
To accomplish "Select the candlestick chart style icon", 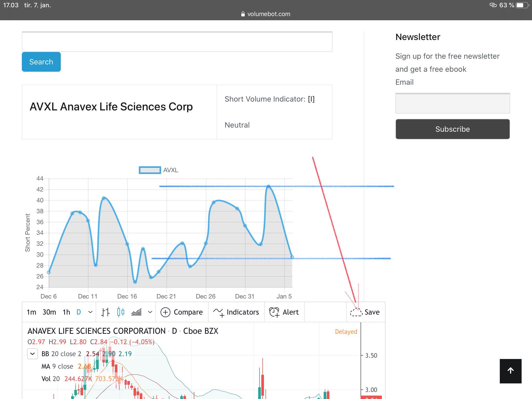I will click(x=121, y=312).
